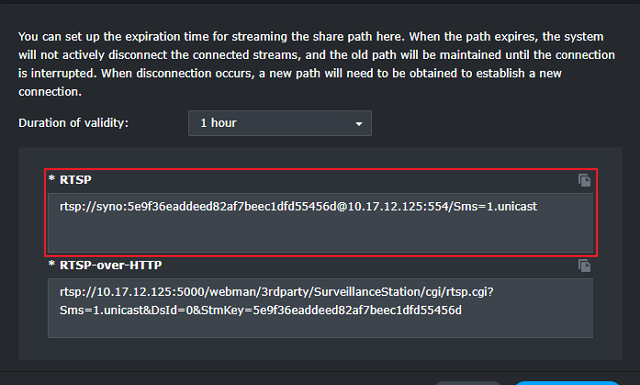Copy the RTSP path with its copy icon
Viewport: 640px width, 385px height.
click(584, 180)
